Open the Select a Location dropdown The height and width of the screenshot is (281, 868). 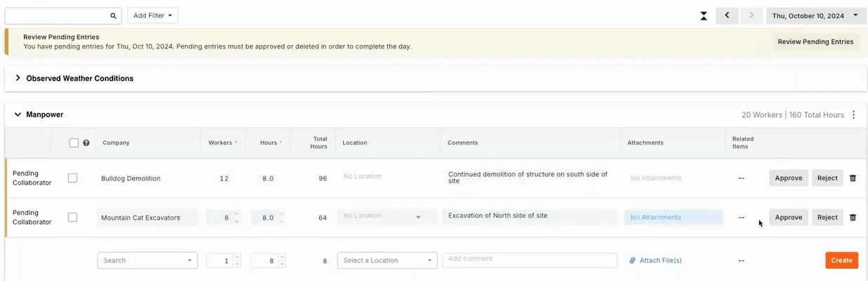[387, 260]
